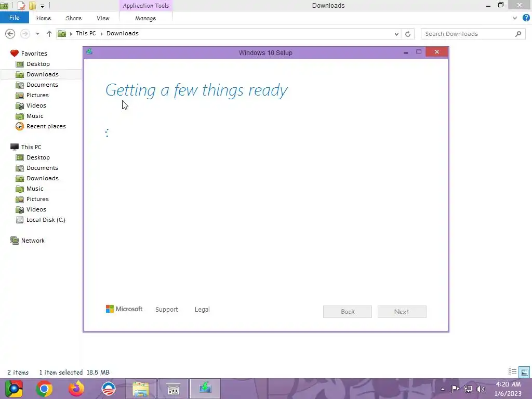Open the Manage ribbon tab
The width and height of the screenshot is (532, 399).
[x=145, y=18]
